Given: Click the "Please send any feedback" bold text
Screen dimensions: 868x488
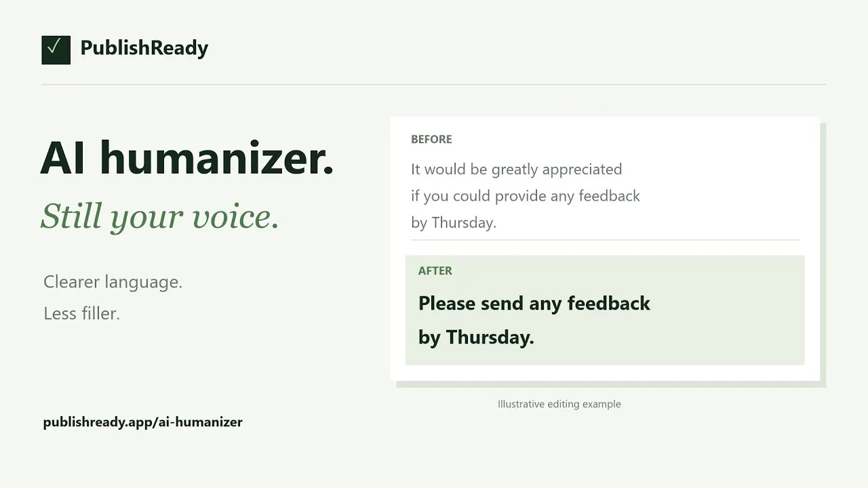Looking at the screenshot, I should [534, 303].
